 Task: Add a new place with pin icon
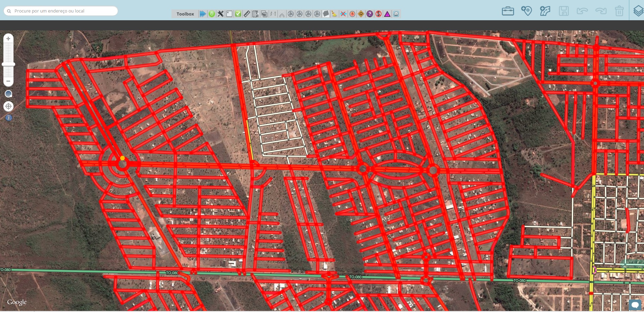[526, 11]
